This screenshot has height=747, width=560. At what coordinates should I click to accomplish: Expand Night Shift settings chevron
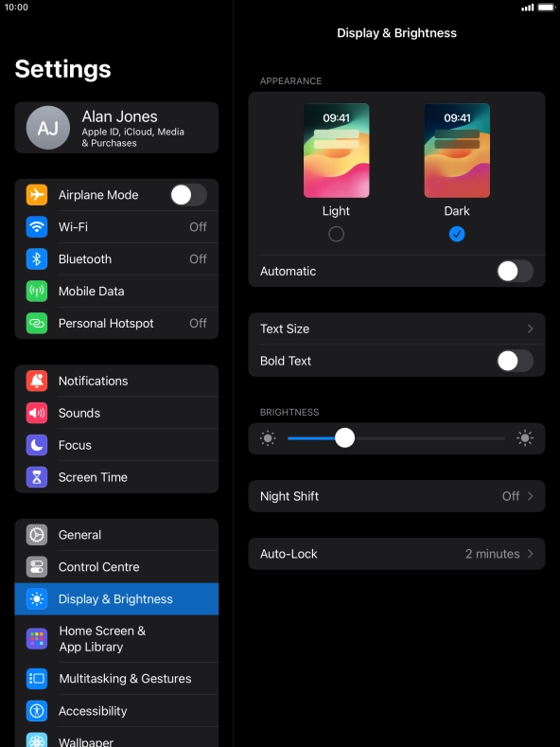(530, 496)
